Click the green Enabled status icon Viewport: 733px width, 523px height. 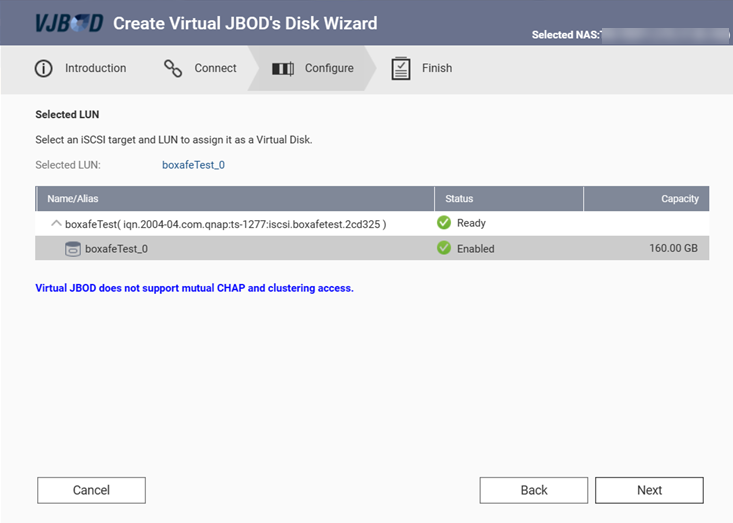(x=444, y=248)
